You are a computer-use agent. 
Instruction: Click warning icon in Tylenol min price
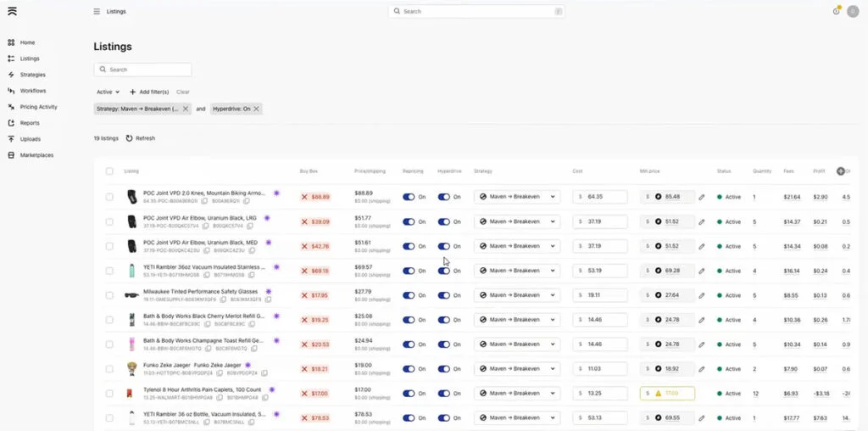click(658, 394)
